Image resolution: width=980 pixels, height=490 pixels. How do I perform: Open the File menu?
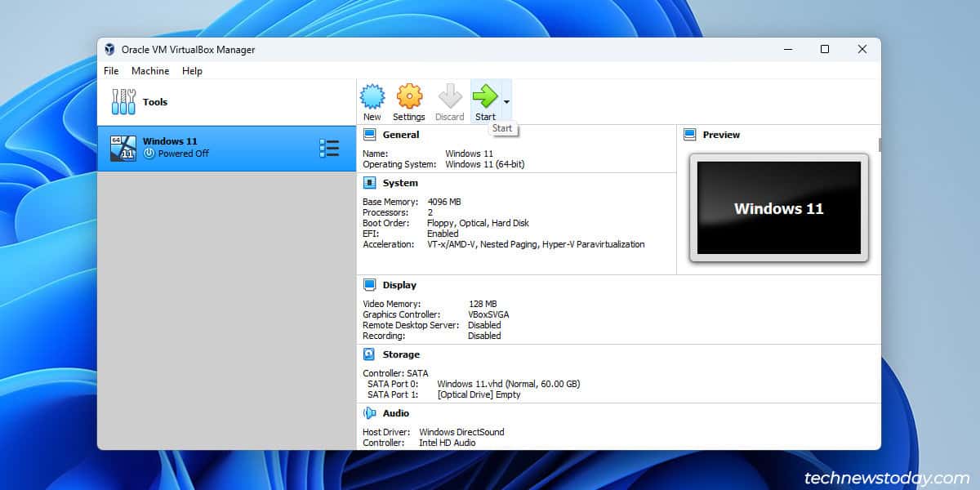(111, 71)
